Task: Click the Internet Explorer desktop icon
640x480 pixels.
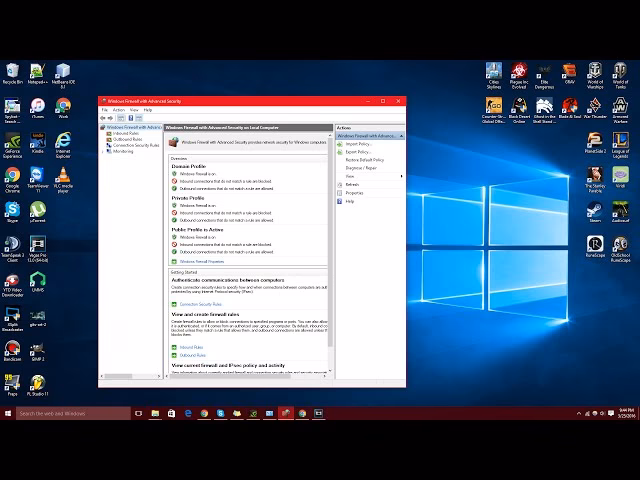Action: click(63, 145)
